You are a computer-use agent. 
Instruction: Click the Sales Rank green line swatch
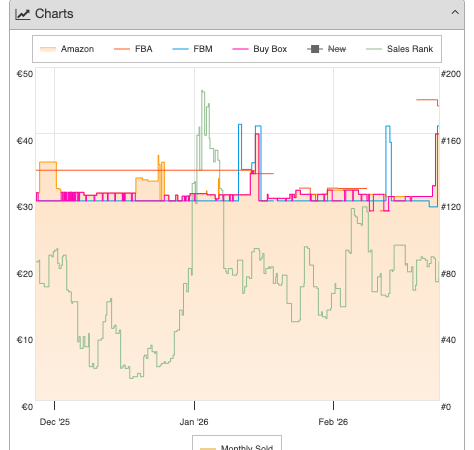(374, 49)
